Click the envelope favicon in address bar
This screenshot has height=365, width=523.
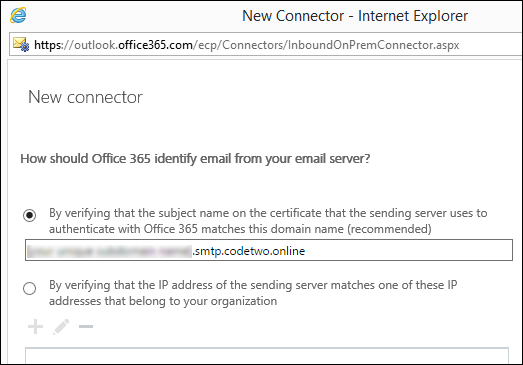point(21,44)
